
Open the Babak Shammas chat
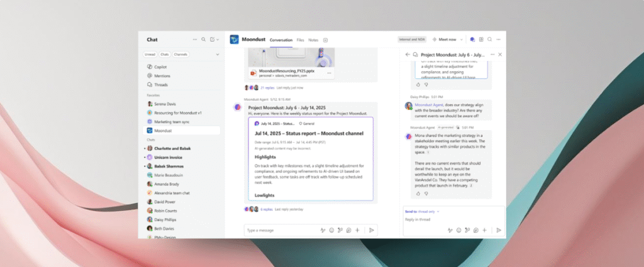pyautogui.click(x=182, y=166)
